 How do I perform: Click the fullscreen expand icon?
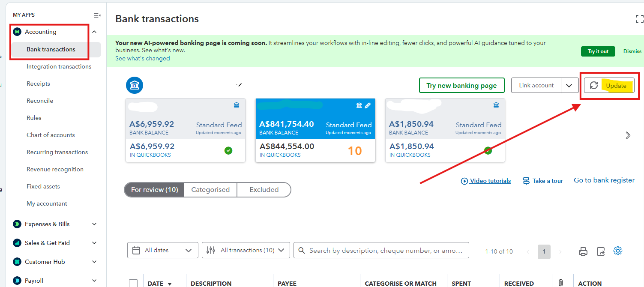point(639,19)
